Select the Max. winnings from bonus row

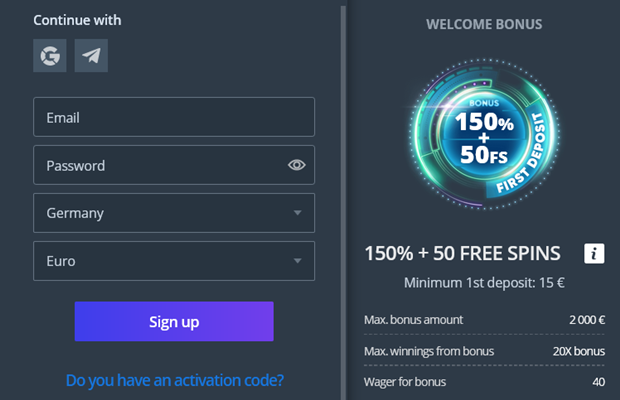pyautogui.click(x=484, y=351)
